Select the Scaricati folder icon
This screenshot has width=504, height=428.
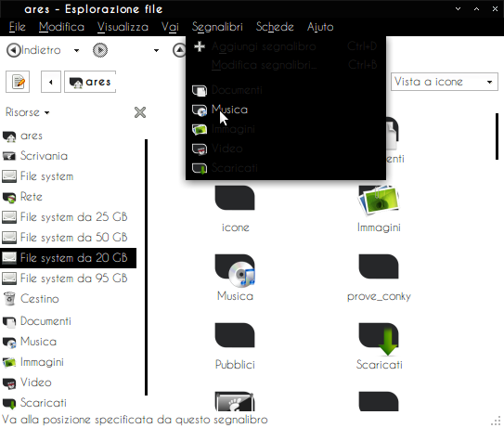(379, 339)
